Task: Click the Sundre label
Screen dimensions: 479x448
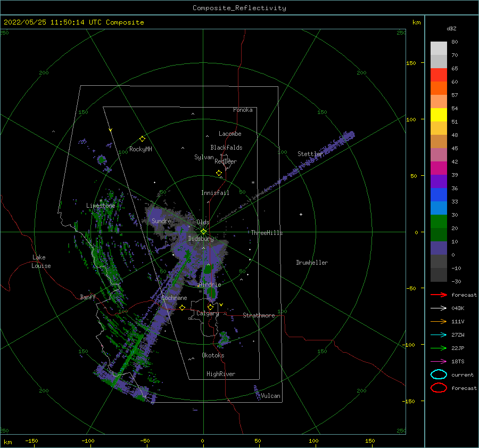Action: point(161,221)
